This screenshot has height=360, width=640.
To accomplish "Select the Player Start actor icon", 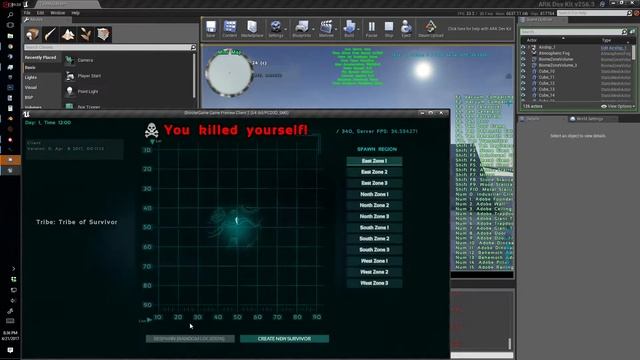I will [70, 76].
